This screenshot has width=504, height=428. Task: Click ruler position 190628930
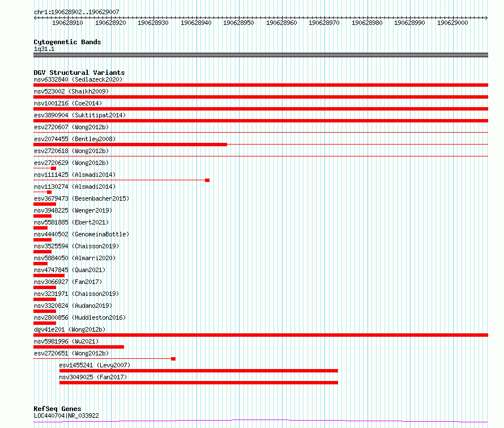point(153,23)
